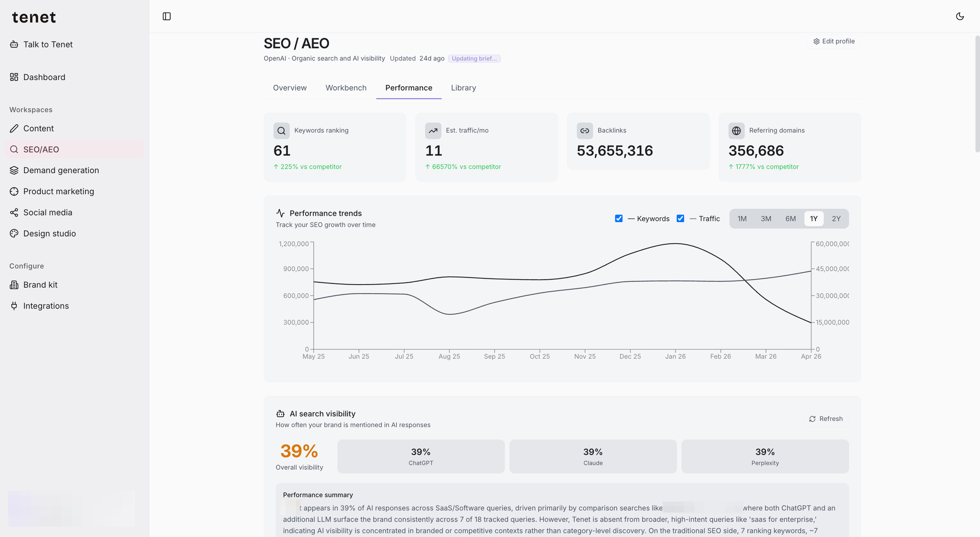Open the Workbench tab
The height and width of the screenshot is (537, 980).
[x=346, y=88]
